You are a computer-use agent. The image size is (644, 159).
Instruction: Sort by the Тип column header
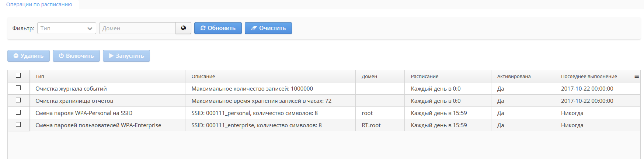(40, 77)
